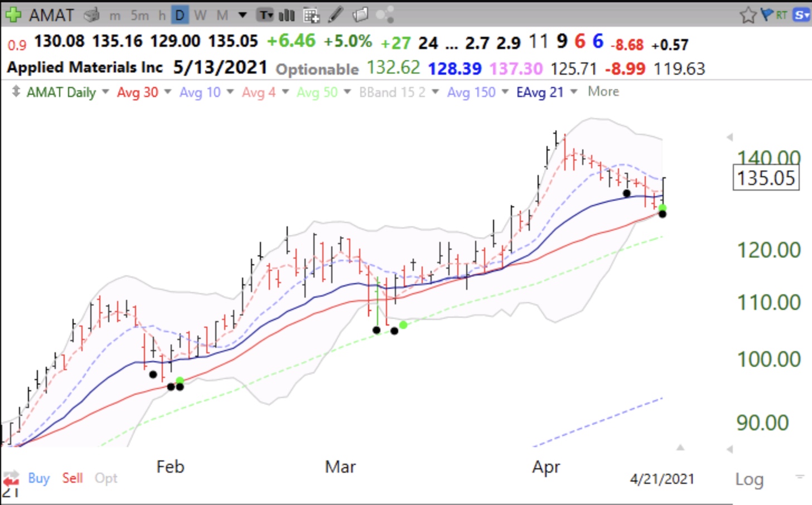The image size is (812, 505).
Task: Expand the Avg 4 indicator dropdown
Action: [285, 91]
